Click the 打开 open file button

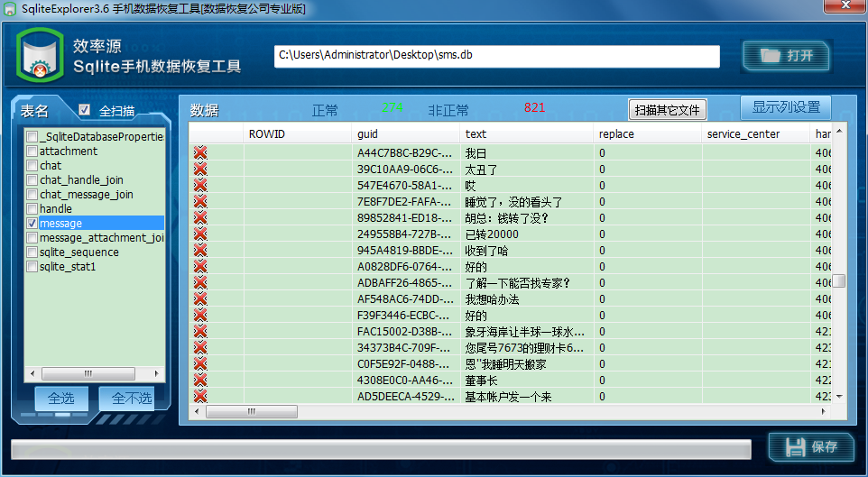tap(787, 55)
